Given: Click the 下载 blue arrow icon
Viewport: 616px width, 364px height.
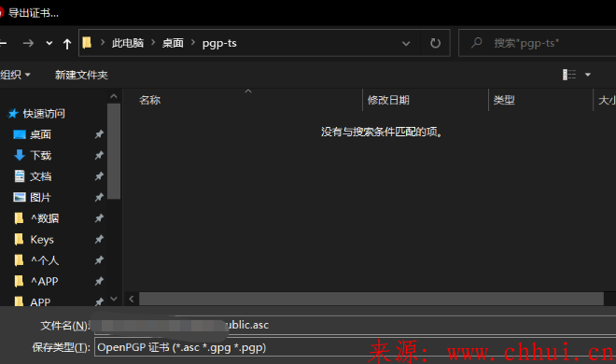Looking at the screenshot, I should [x=20, y=155].
